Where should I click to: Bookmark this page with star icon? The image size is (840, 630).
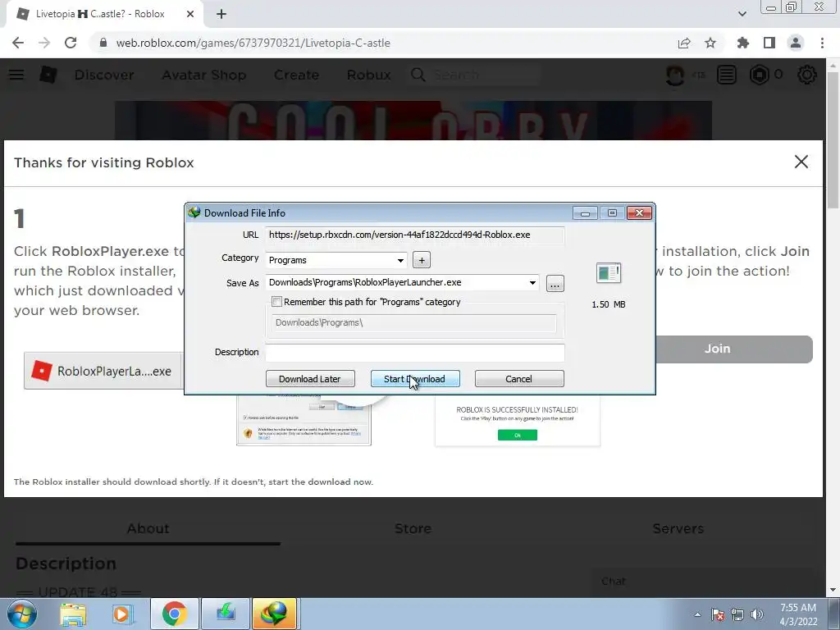point(710,43)
